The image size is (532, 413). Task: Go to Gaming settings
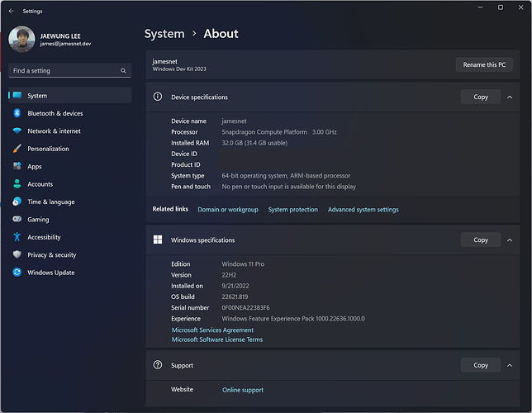[x=70, y=220]
